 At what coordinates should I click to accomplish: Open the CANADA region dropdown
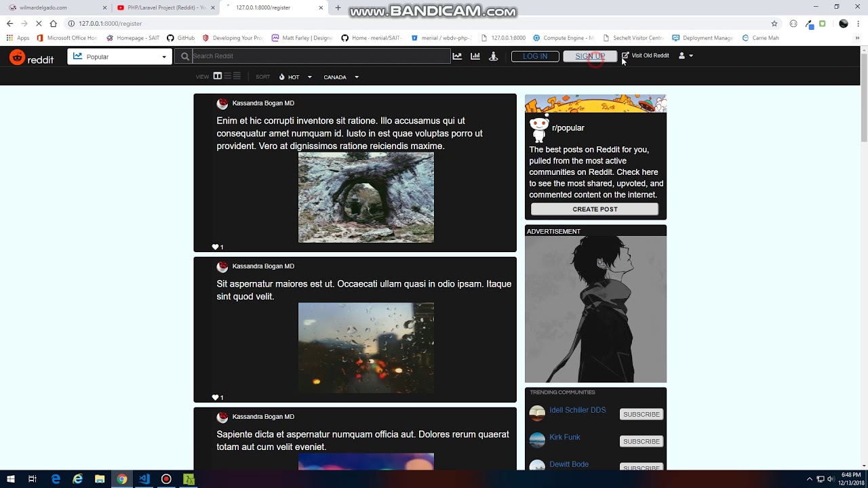point(341,77)
